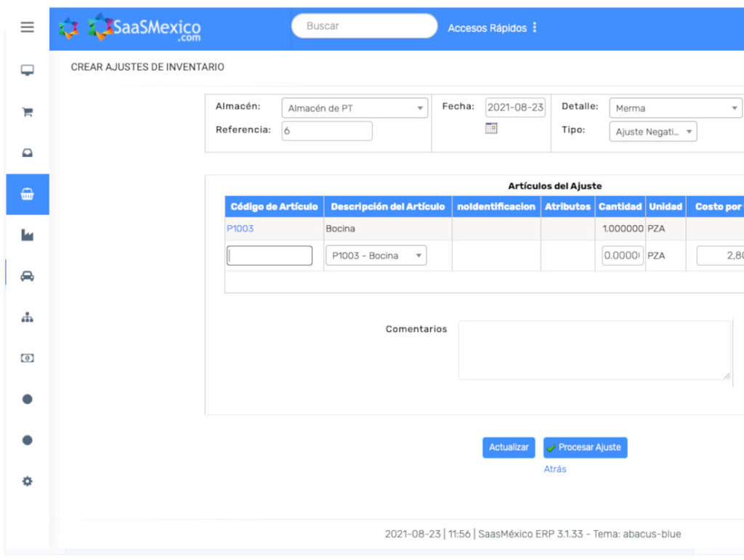Screen dimensions: 744x560
Task: Open settings with the gear icon
Action: click(27, 481)
